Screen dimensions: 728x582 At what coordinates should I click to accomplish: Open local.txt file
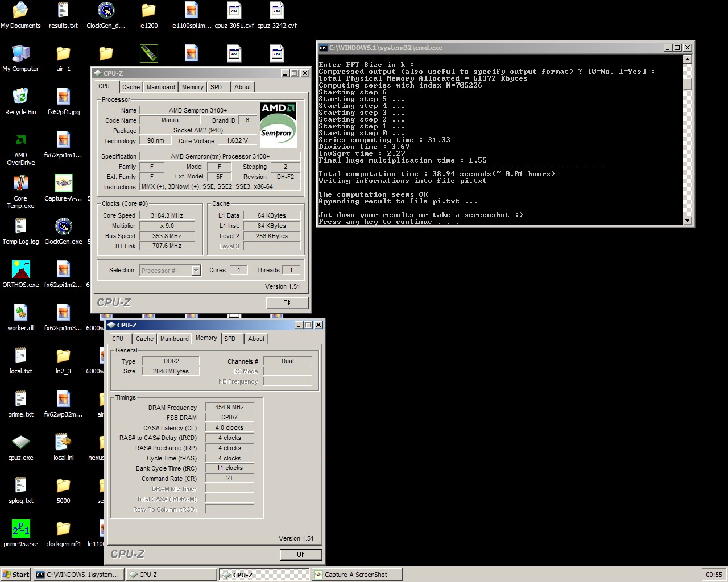tap(20, 361)
